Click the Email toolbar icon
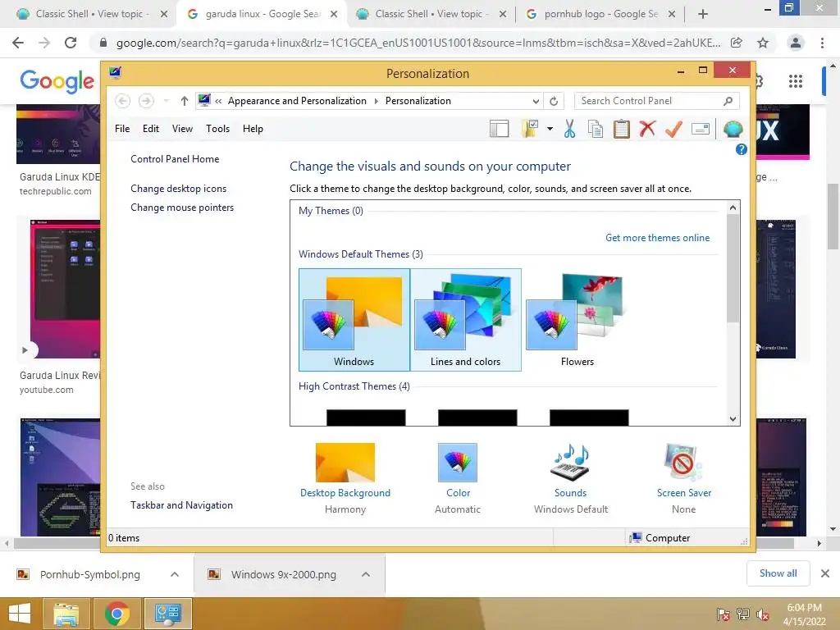 click(x=701, y=129)
